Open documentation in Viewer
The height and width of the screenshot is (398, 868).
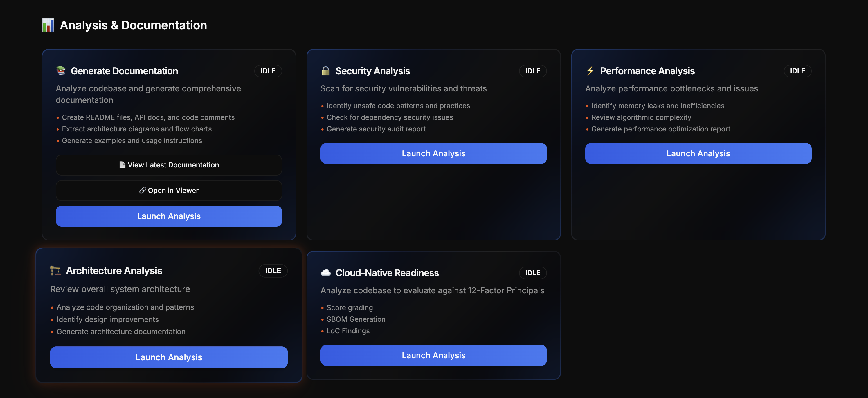[168, 190]
